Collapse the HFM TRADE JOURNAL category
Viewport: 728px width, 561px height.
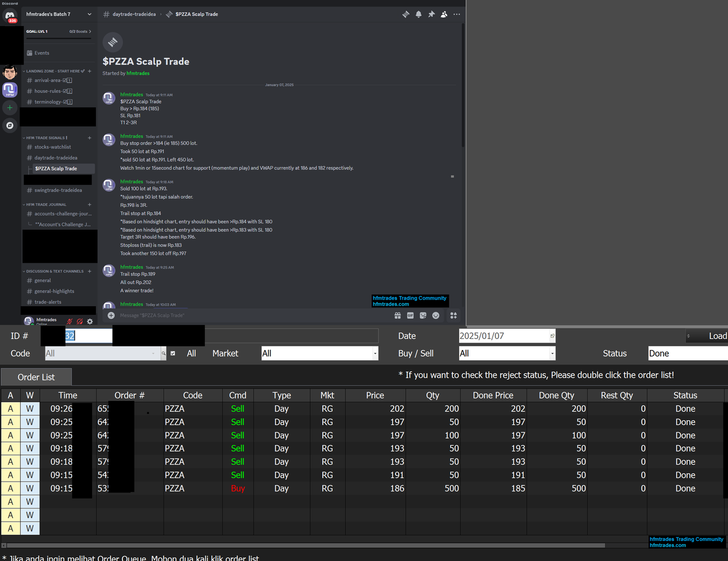click(44, 204)
